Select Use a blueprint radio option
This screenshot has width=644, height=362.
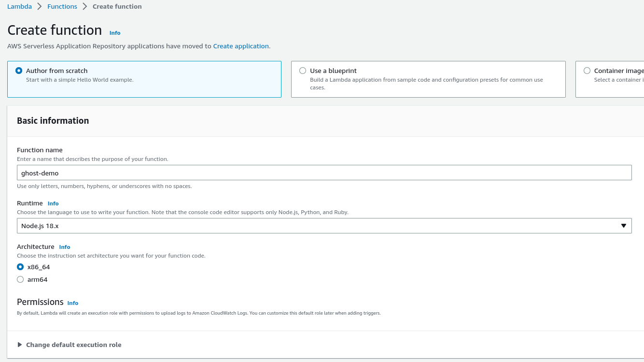click(303, 71)
